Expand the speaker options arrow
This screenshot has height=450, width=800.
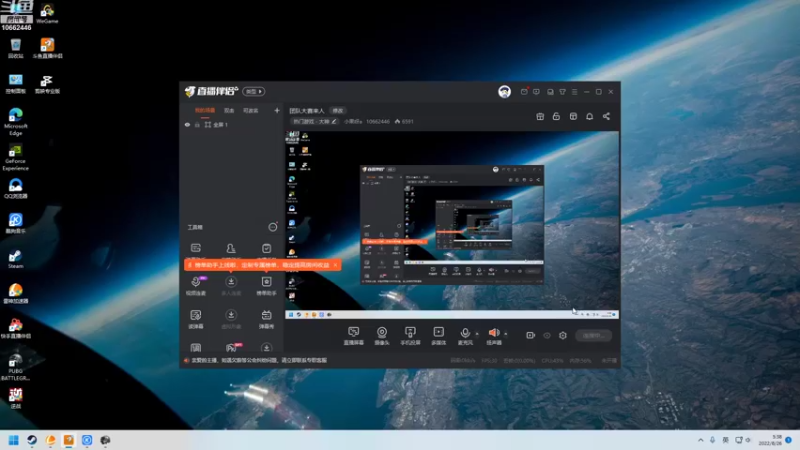coord(506,334)
